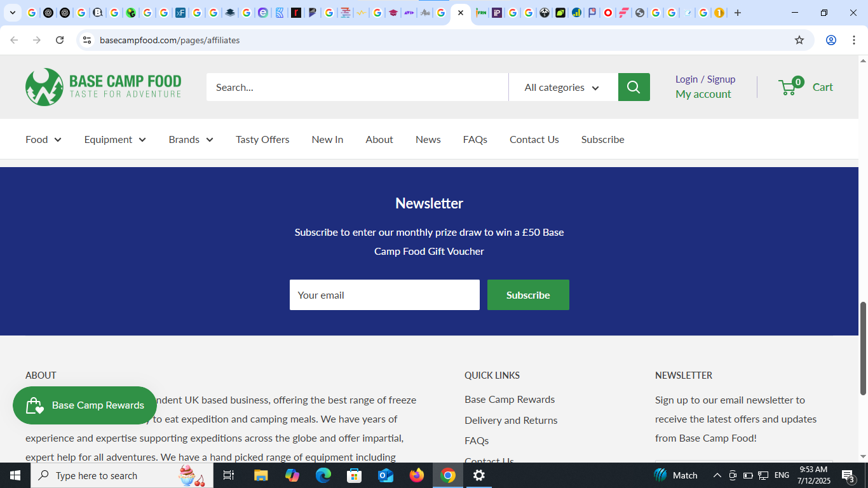868x488 pixels.
Task: Open Chrome three-dot menu
Action: pos(854,40)
